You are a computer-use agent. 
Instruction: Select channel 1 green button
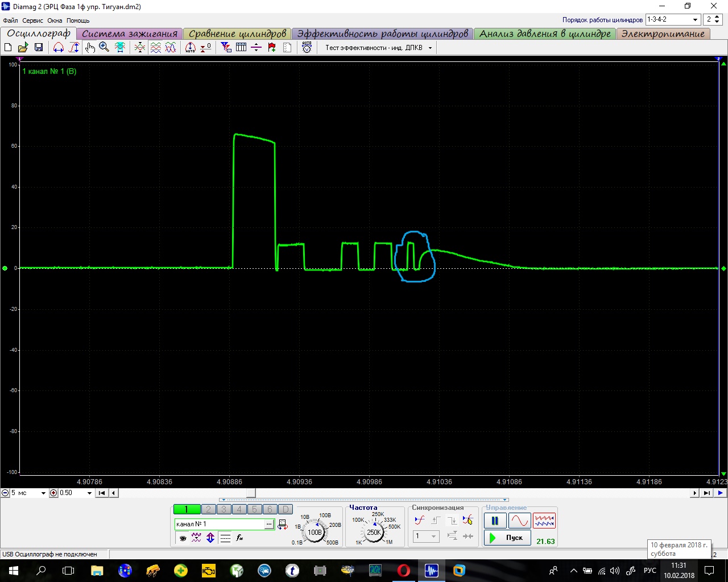[187, 510]
